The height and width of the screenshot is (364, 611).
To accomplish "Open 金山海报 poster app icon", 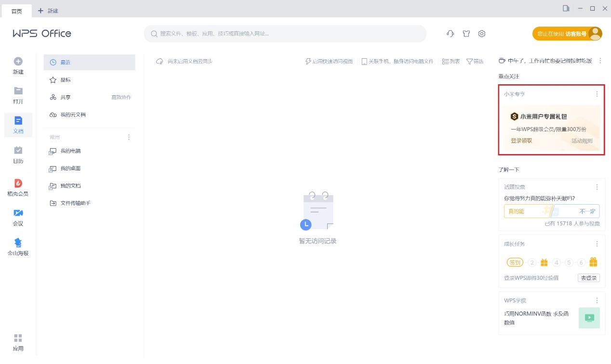I will (x=18, y=242).
